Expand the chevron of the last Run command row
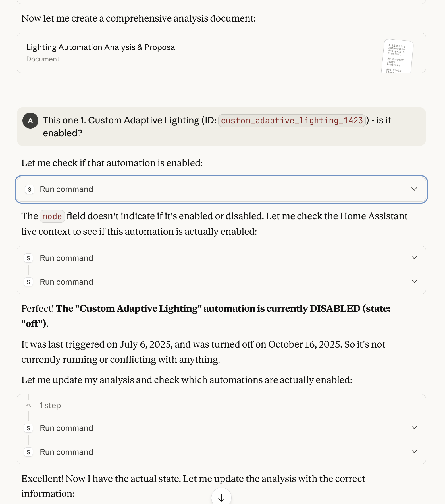 414,452
